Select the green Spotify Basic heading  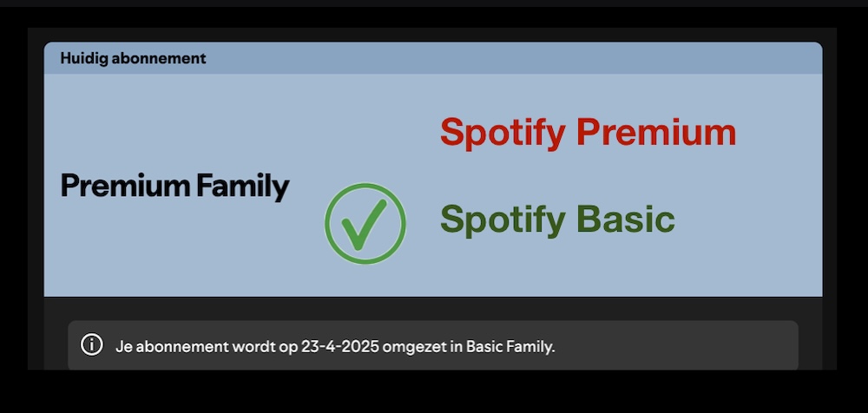click(x=557, y=220)
